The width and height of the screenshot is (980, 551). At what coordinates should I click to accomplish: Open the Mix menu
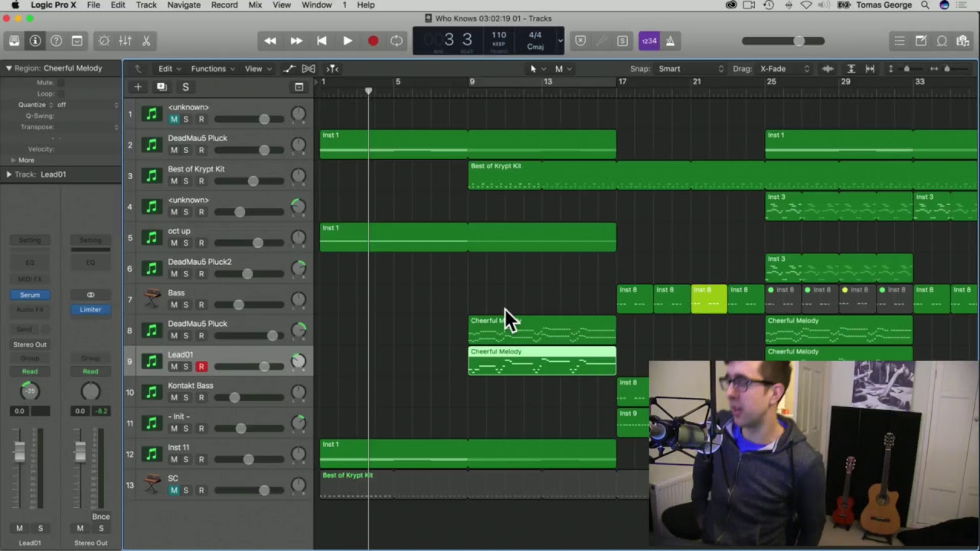255,5
